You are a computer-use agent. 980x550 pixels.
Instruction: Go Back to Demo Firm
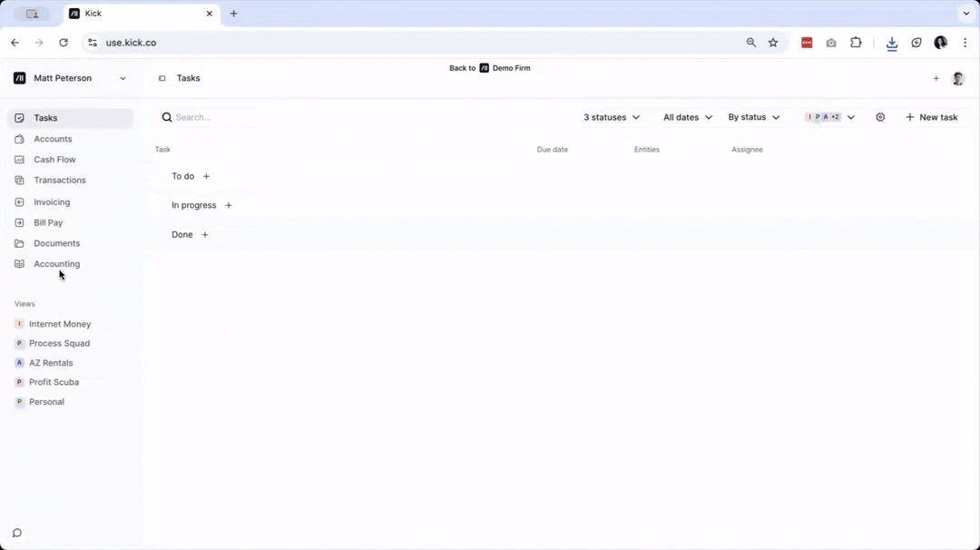pyautogui.click(x=490, y=68)
